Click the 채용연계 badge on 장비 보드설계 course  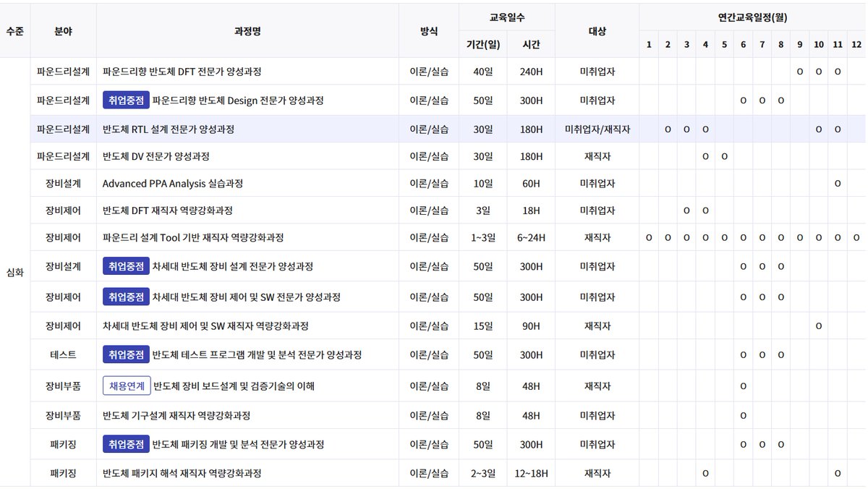pos(127,386)
